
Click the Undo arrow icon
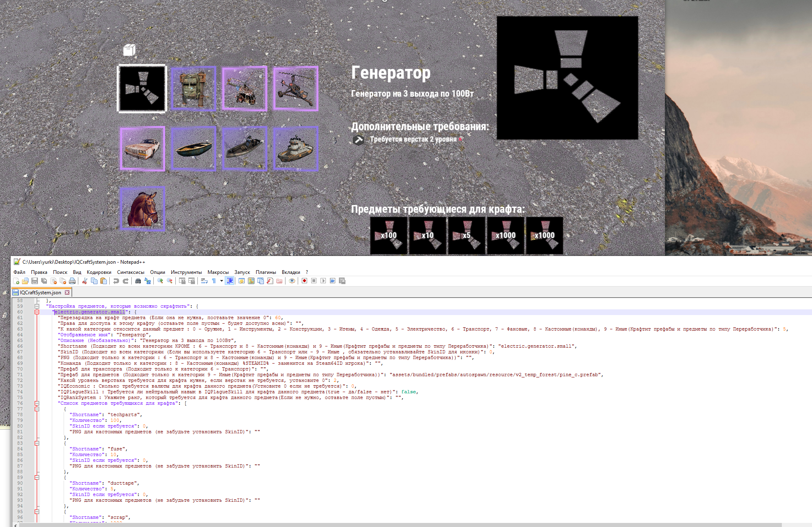(116, 281)
